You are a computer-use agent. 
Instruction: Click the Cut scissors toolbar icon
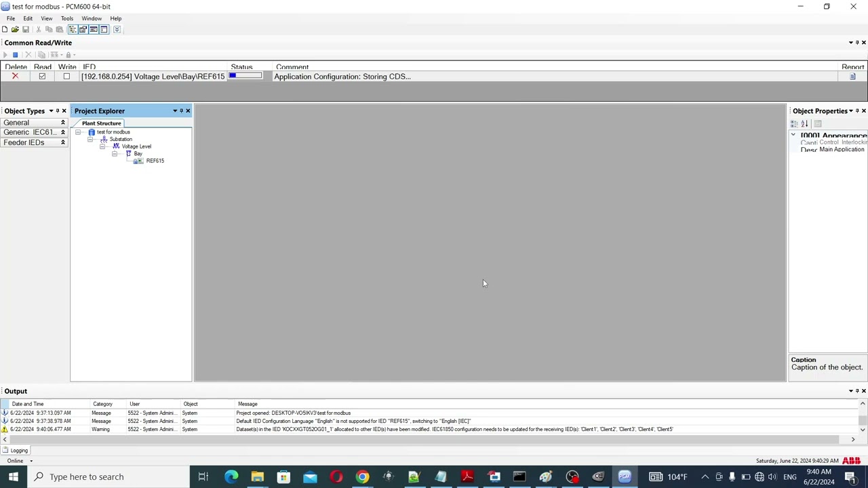38,29
